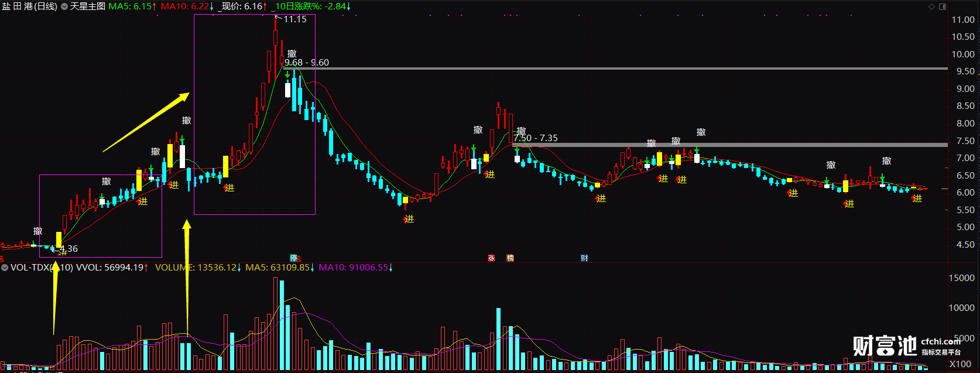Viewport: 980px width, 373px height.
Task: Click the 现价: 6.16 current price label
Action: click(242, 6)
